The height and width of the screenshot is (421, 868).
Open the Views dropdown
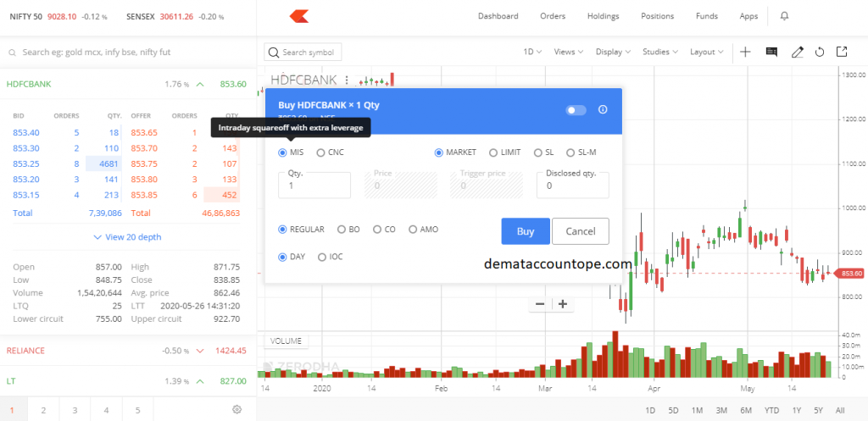coord(569,52)
